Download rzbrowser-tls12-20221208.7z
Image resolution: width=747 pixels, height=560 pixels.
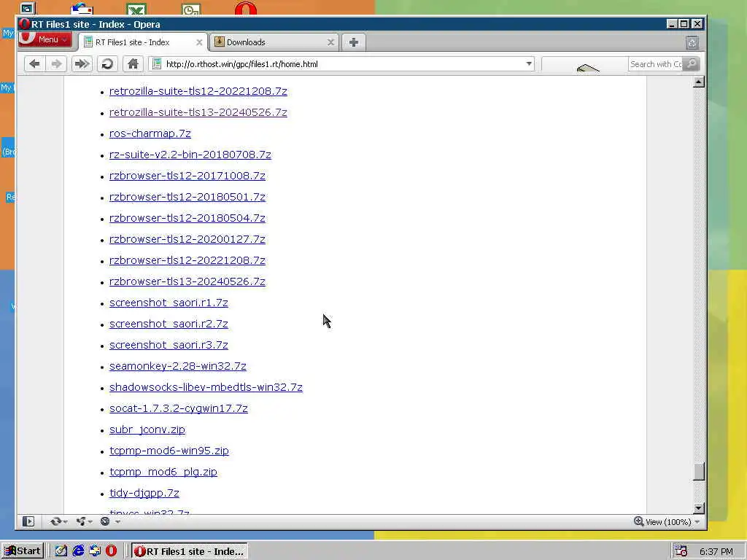(187, 260)
